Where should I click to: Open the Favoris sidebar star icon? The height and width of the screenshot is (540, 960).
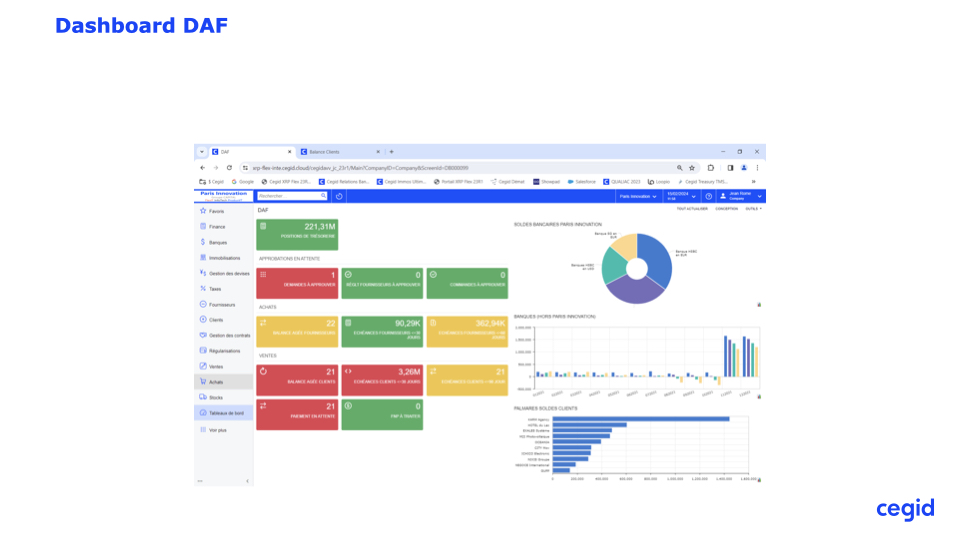pos(203,211)
